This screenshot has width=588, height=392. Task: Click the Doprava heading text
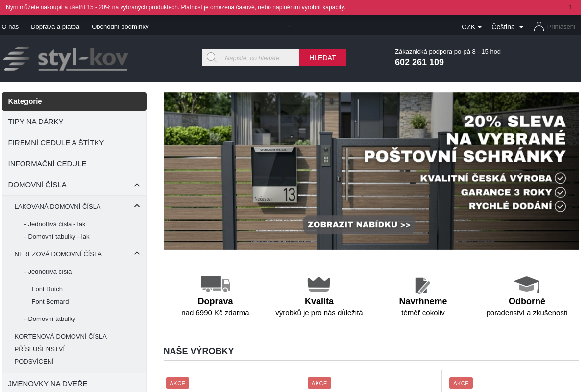tap(215, 301)
